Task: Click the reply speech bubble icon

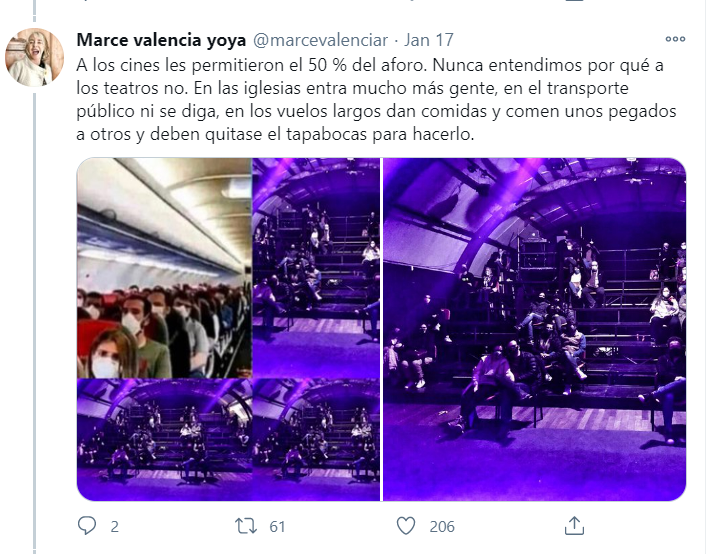Action: [x=87, y=526]
